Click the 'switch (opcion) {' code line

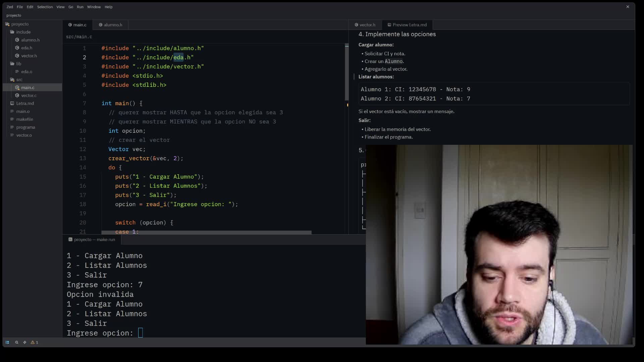point(144,223)
